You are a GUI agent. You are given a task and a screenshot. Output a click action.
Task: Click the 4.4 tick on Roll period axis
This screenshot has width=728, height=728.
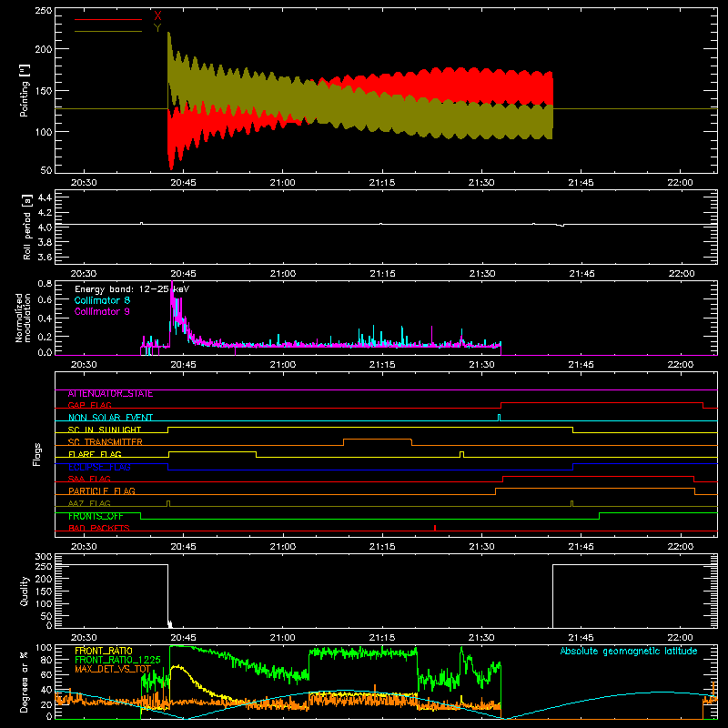pyautogui.click(x=45, y=197)
